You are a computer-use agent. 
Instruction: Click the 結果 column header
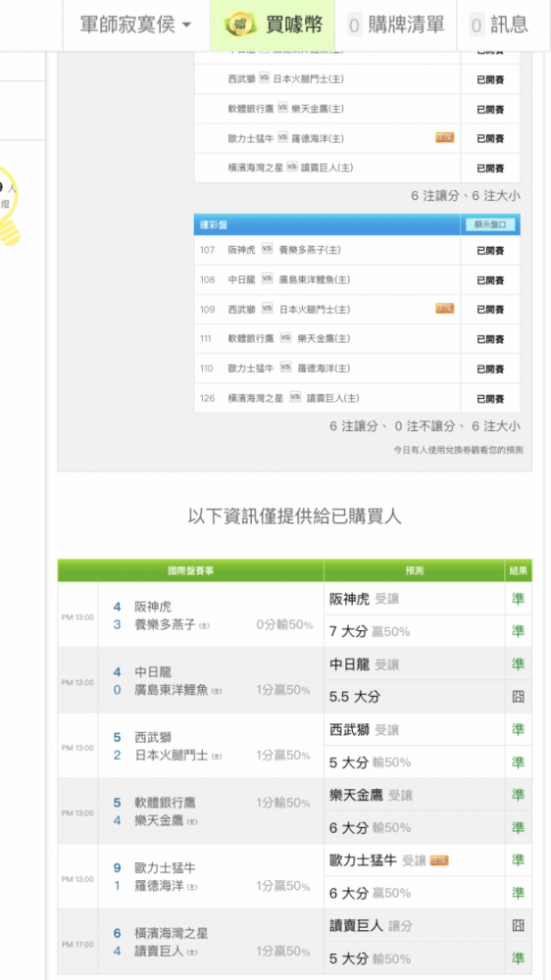519,570
